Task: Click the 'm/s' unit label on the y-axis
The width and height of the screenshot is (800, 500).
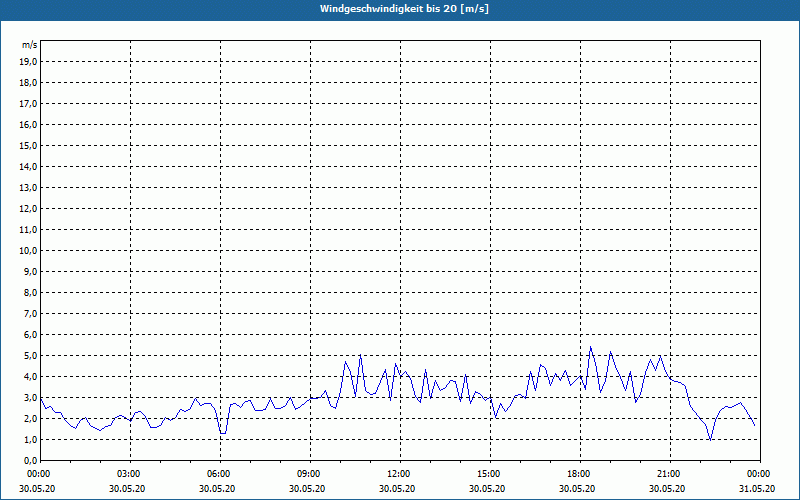Action: coord(30,45)
